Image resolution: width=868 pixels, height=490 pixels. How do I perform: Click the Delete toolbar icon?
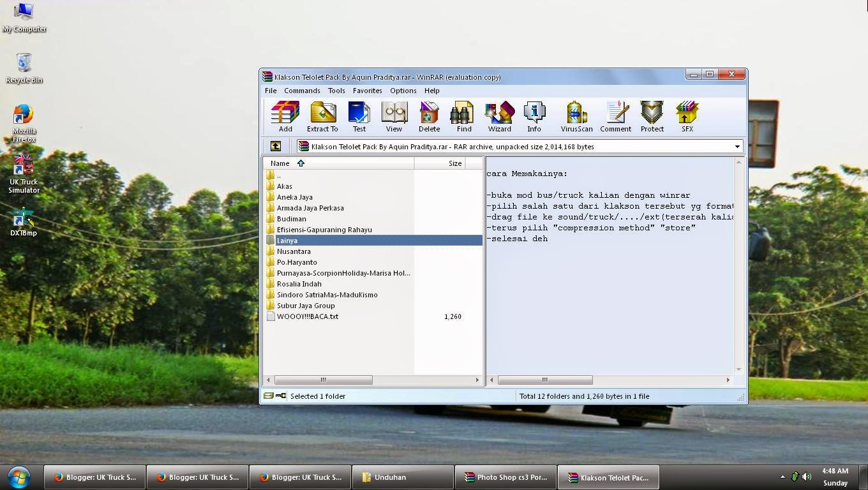coord(429,116)
